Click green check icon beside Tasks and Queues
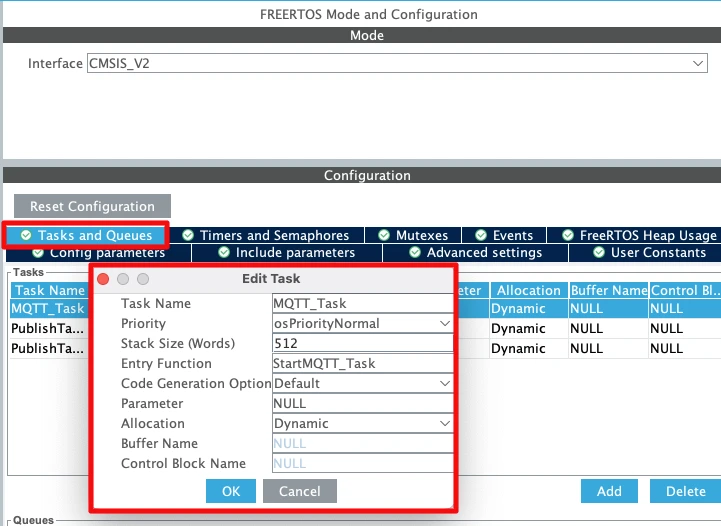721x526 pixels. coord(26,235)
